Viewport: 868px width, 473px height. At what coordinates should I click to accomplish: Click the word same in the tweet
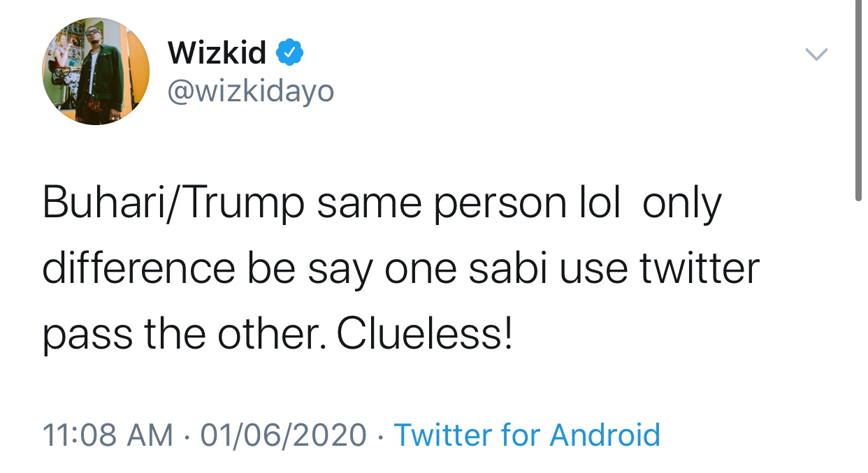coord(369,203)
